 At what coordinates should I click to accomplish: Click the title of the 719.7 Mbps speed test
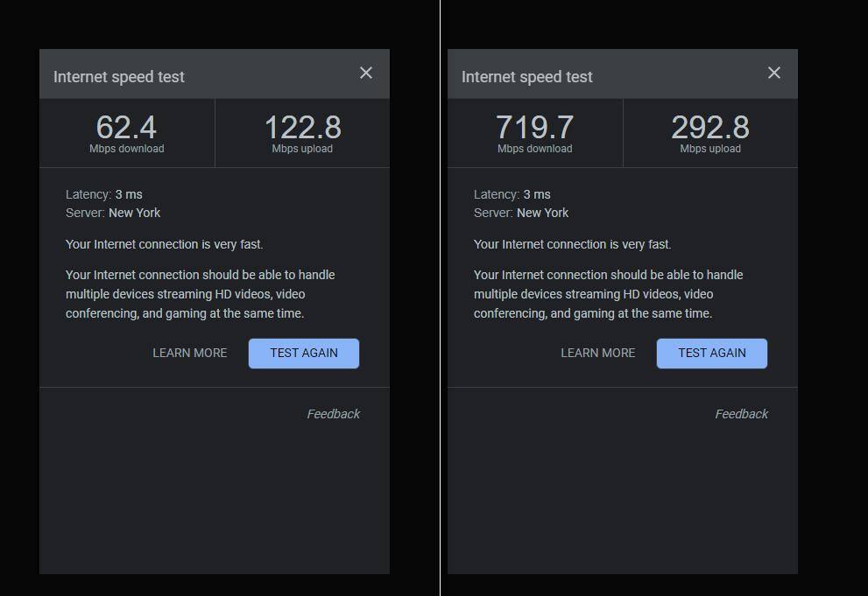[x=527, y=77]
